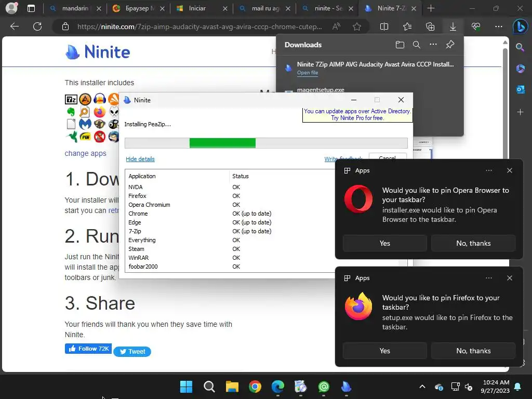
Task: Open Outlook from Edge sidebar
Action: tap(520, 89)
